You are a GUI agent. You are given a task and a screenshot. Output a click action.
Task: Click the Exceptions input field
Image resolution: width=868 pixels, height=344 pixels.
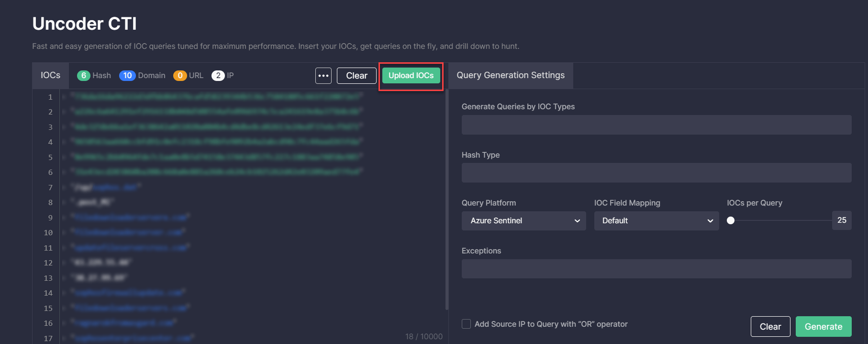pos(656,269)
